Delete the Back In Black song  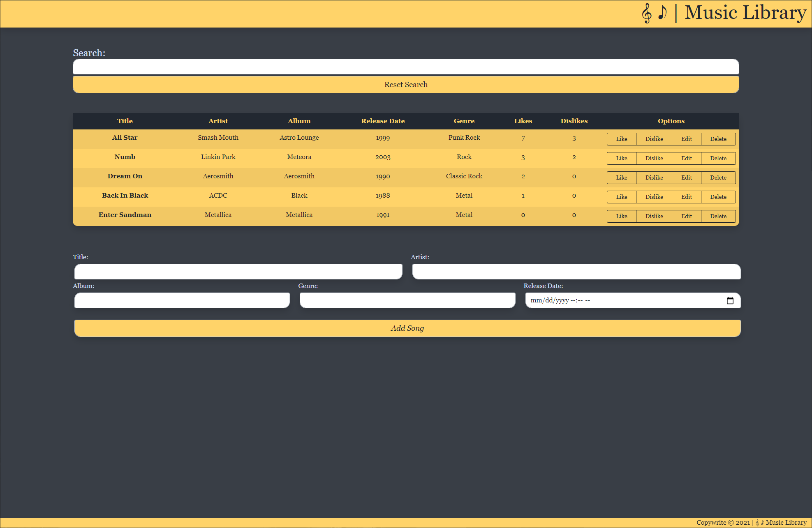pyautogui.click(x=718, y=197)
